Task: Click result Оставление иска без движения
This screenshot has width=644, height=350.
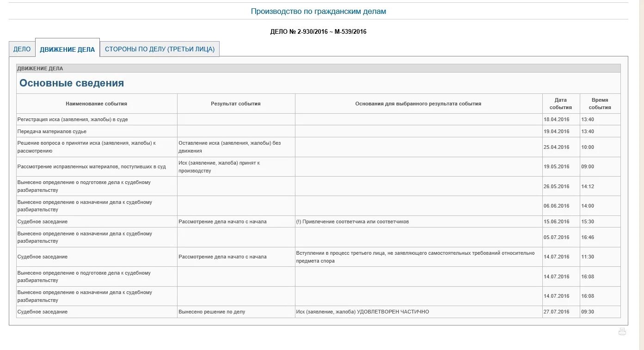Action: [x=236, y=147]
